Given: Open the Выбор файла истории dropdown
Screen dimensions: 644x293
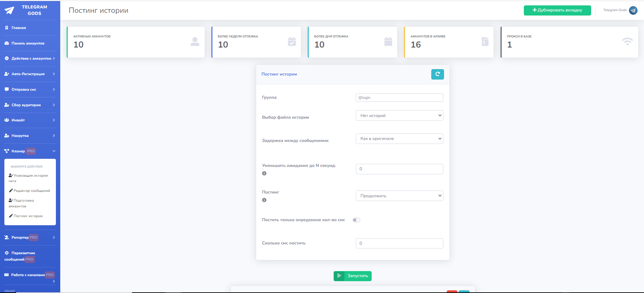Looking at the screenshot, I should pos(400,116).
